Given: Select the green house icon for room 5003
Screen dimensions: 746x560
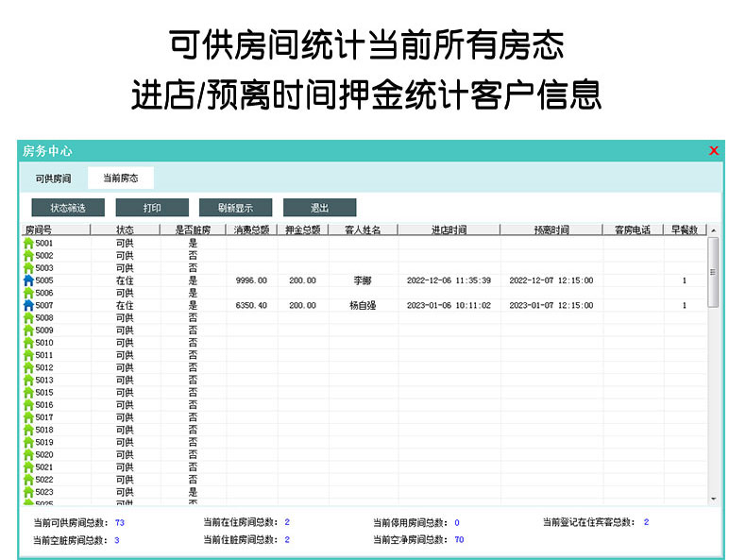Looking at the screenshot, I should (x=28, y=268).
